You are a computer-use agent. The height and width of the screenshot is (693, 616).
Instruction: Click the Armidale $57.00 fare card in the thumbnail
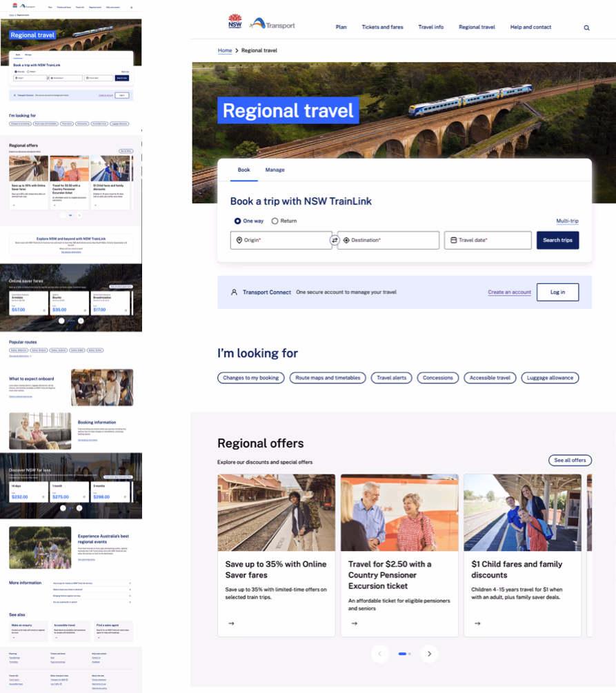(x=29, y=303)
